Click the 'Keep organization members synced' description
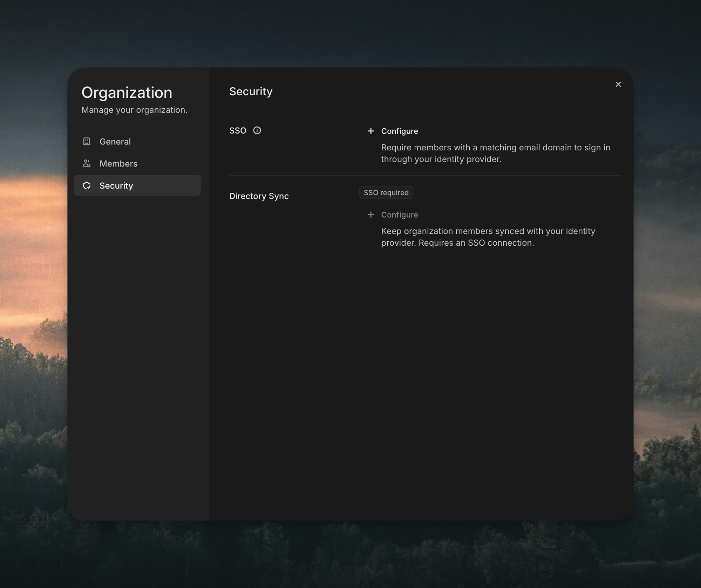701x588 pixels. (x=488, y=237)
